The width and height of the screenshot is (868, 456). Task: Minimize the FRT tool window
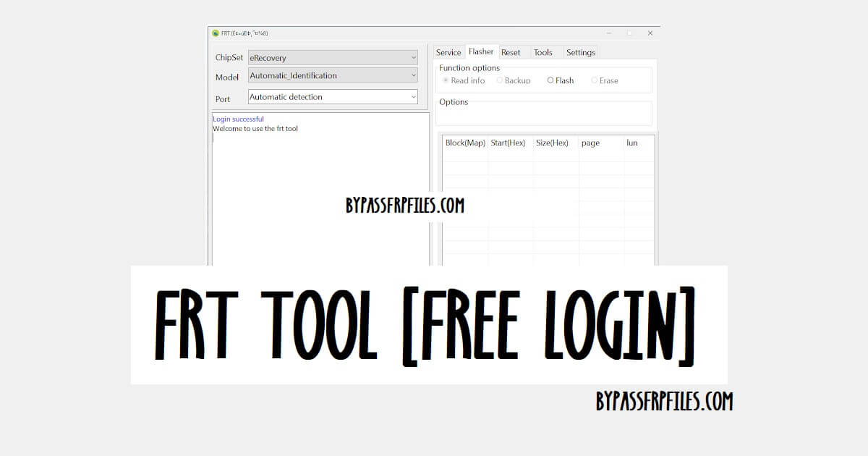[608, 33]
